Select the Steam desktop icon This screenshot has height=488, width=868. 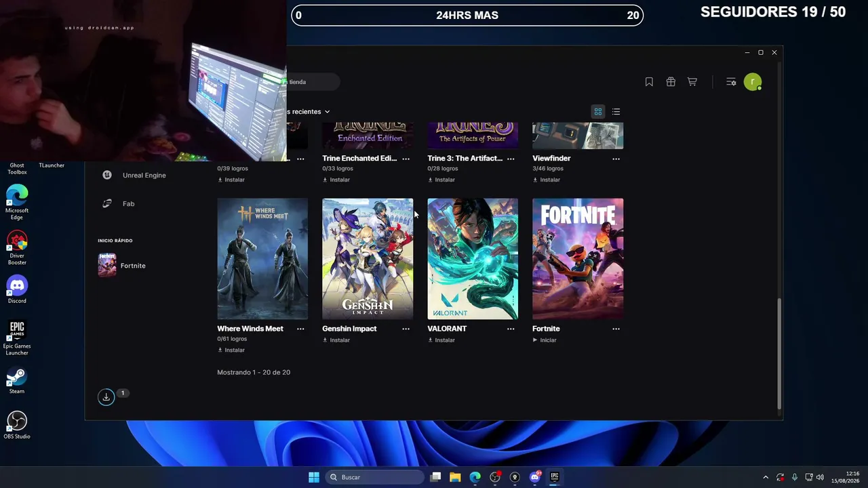coord(17,381)
